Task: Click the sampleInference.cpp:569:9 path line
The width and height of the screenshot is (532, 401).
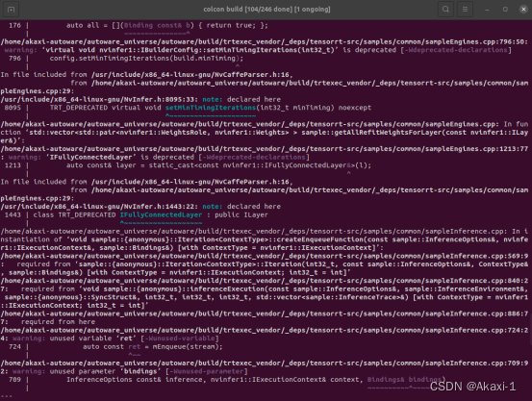Action: [265, 256]
